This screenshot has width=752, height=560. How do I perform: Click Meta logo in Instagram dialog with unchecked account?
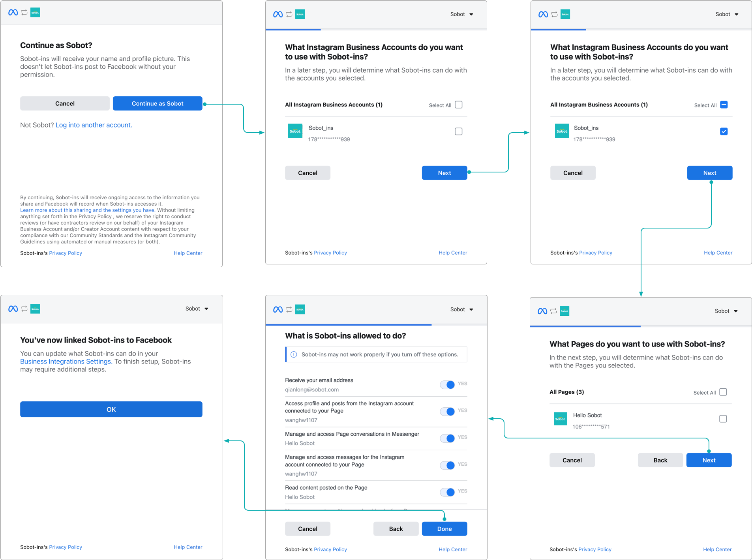point(278,14)
